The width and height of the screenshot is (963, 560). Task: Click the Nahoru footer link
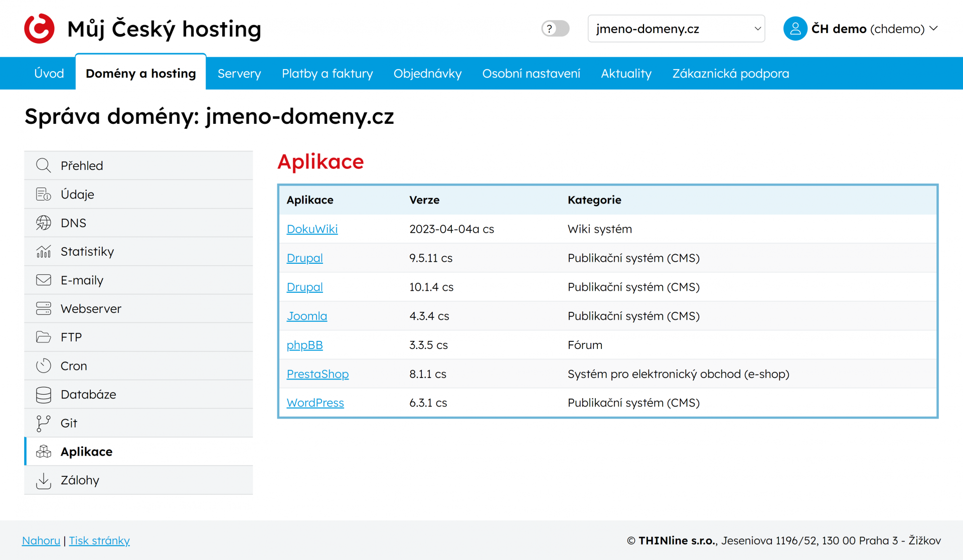click(x=41, y=540)
